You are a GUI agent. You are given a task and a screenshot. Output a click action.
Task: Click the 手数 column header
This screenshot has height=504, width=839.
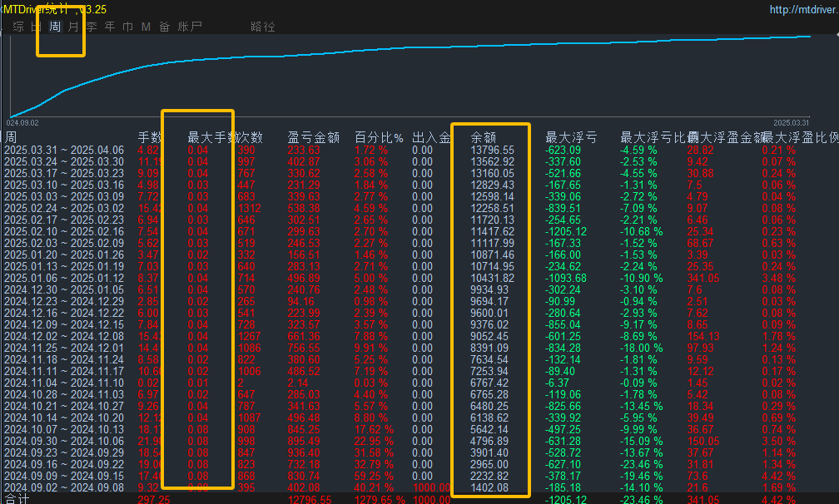pyautogui.click(x=149, y=137)
